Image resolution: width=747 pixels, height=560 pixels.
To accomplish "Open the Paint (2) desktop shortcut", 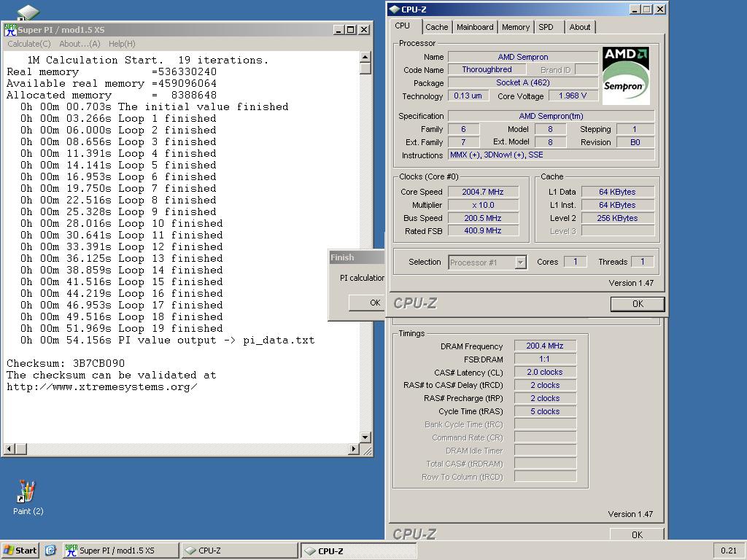I will click(x=27, y=497).
